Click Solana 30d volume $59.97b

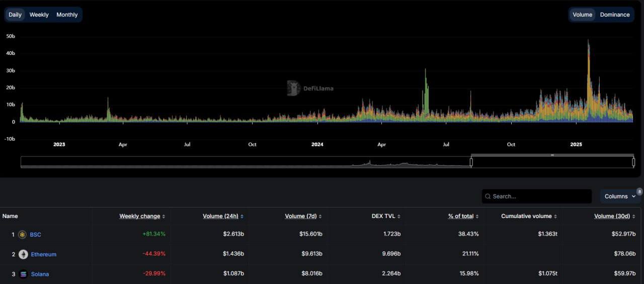624,273
